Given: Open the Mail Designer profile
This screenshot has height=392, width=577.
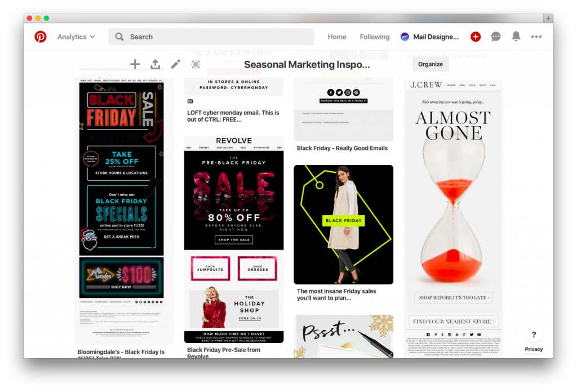Looking at the screenshot, I should (430, 37).
